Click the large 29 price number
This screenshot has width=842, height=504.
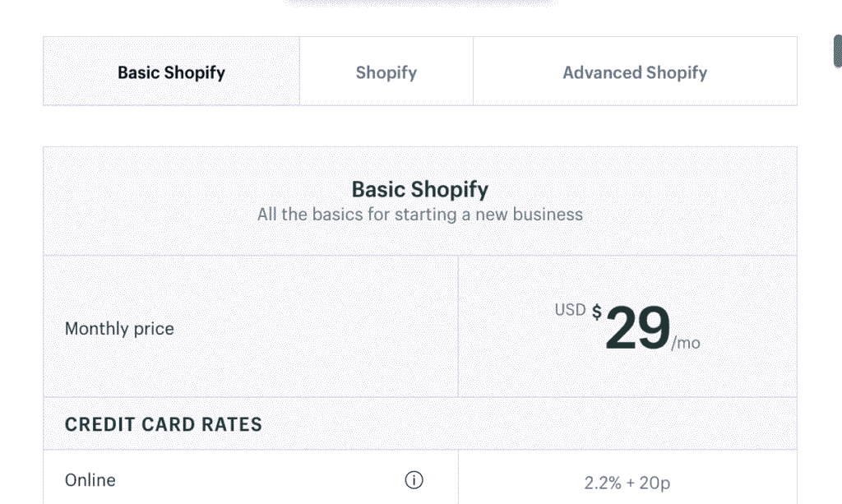(x=638, y=329)
